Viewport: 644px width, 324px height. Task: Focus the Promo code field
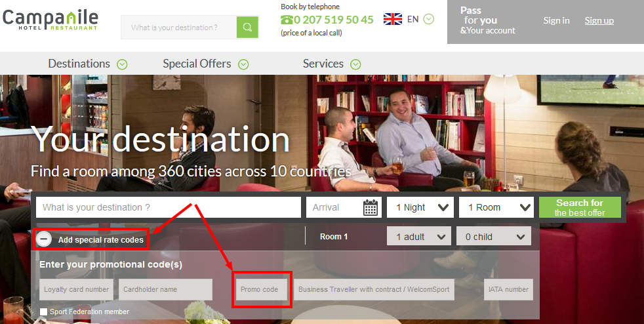coord(262,289)
